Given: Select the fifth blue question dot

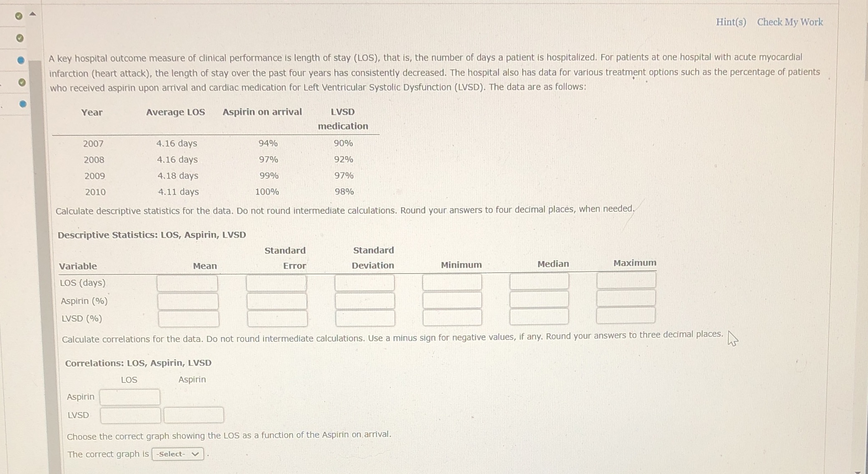Looking at the screenshot, I should pyautogui.click(x=22, y=103).
